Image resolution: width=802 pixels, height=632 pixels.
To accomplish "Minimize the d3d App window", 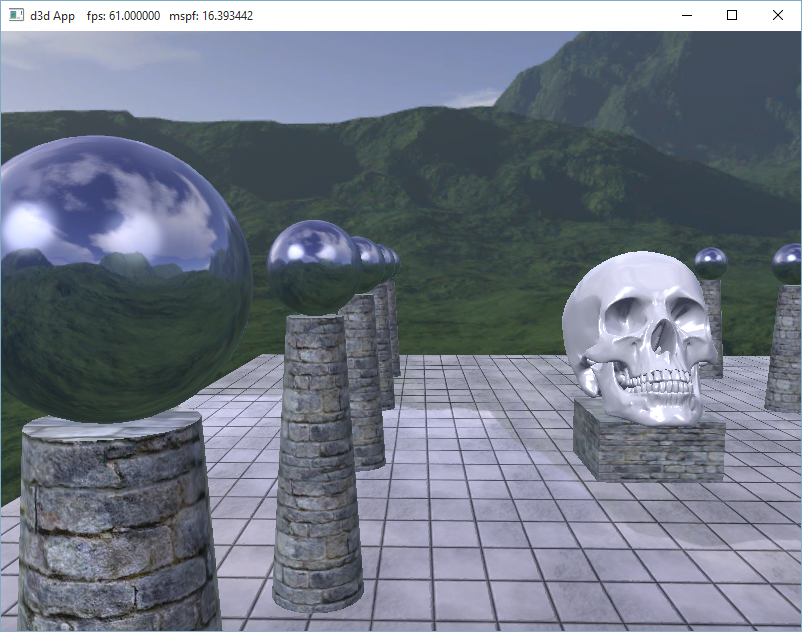I will (686, 15).
